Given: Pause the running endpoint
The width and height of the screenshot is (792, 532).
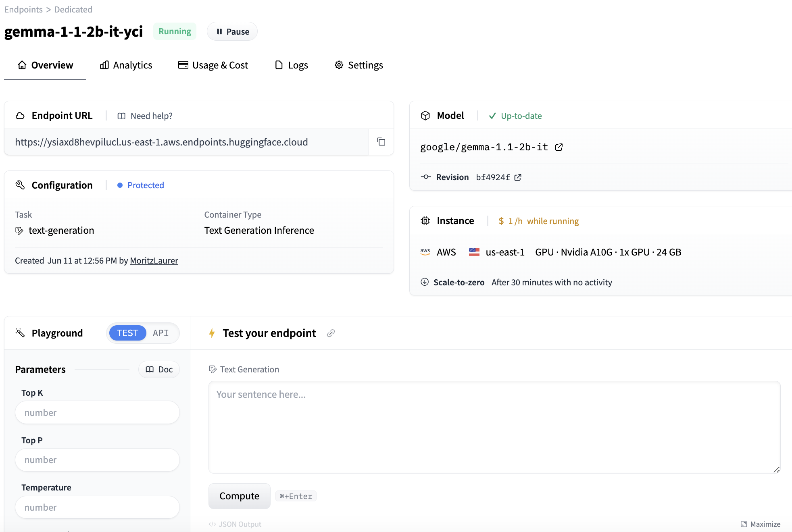Looking at the screenshot, I should (232, 31).
